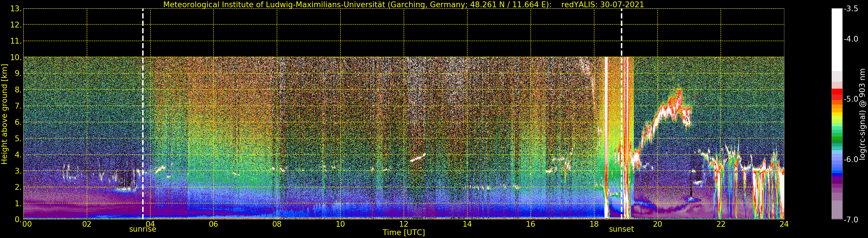Click the plot title mentioning Ludwig-Maximilians-Universität
Viewport: 868px width, 238px height.
403,4
